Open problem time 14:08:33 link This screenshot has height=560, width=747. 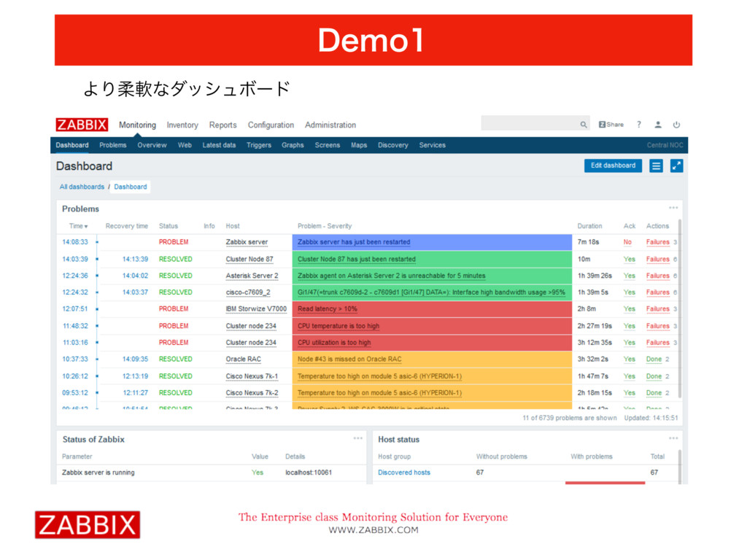(x=75, y=242)
